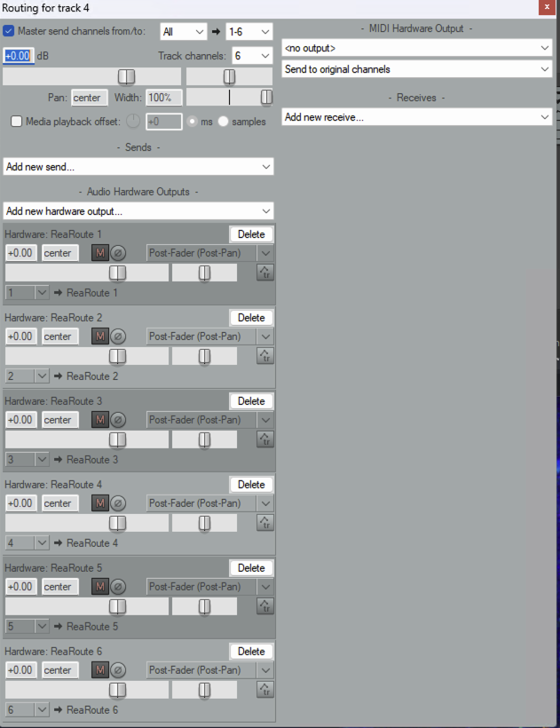The image size is (560, 728).
Task: Open the MIDI Hardware Output device dropdown
Action: tap(417, 47)
